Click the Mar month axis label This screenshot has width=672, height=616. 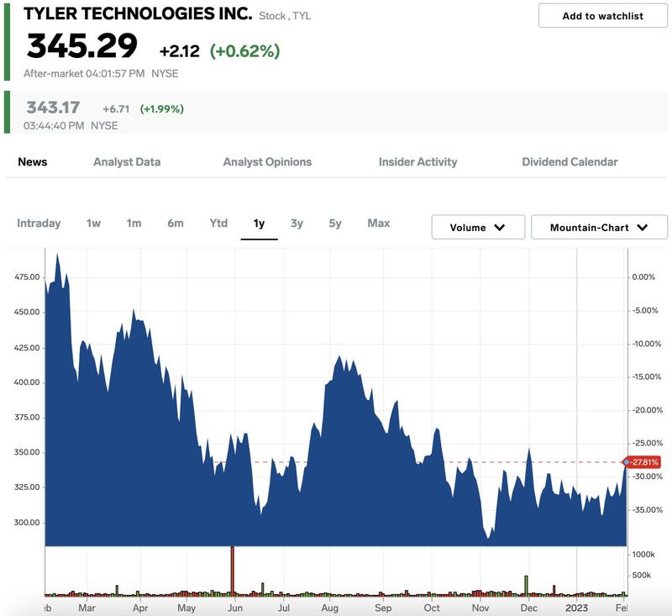[x=87, y=608]
